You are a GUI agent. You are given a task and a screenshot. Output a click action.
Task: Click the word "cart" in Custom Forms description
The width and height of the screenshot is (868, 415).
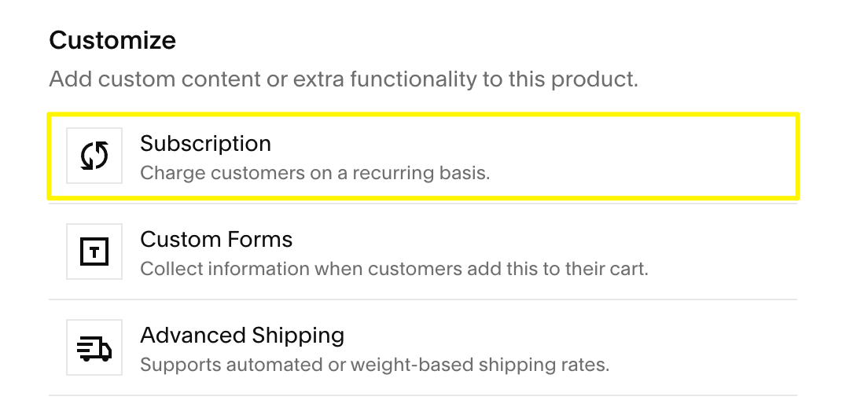coord(627,269)
